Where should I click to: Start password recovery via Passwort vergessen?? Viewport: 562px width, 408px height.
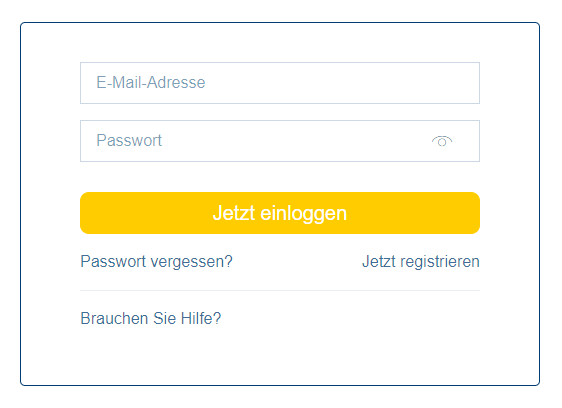click(x=157, y=261)
